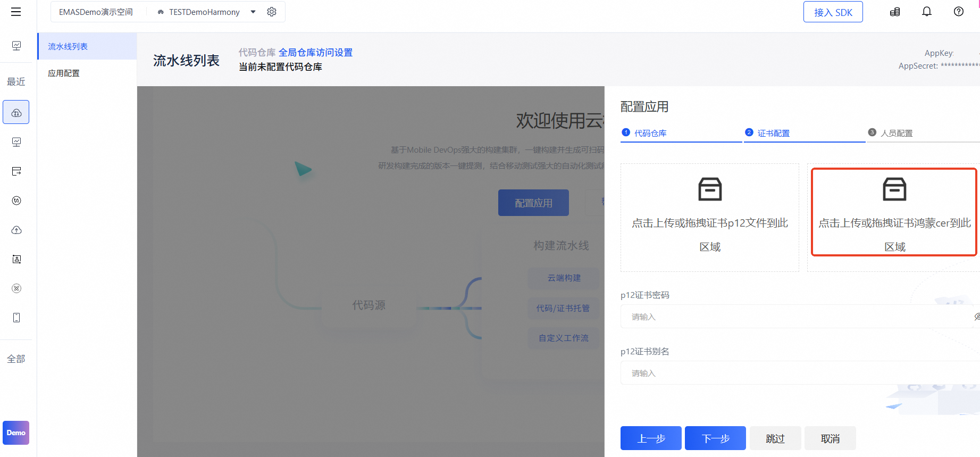Click the 自定义工作流 chip
The width and height of the screenshot is (980, 457).
[564, 338]
